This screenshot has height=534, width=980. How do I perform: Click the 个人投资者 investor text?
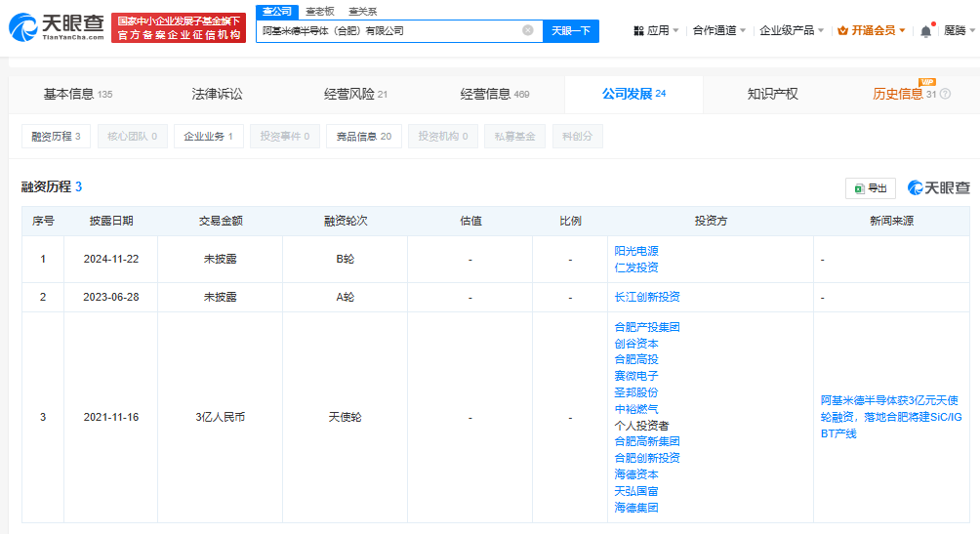[x=641, y=426]
